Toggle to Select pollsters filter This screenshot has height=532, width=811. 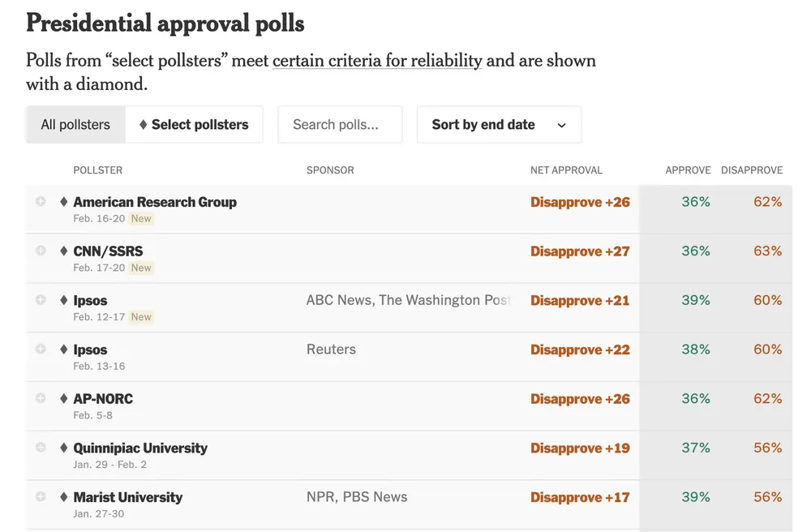[x=194, y=125]
